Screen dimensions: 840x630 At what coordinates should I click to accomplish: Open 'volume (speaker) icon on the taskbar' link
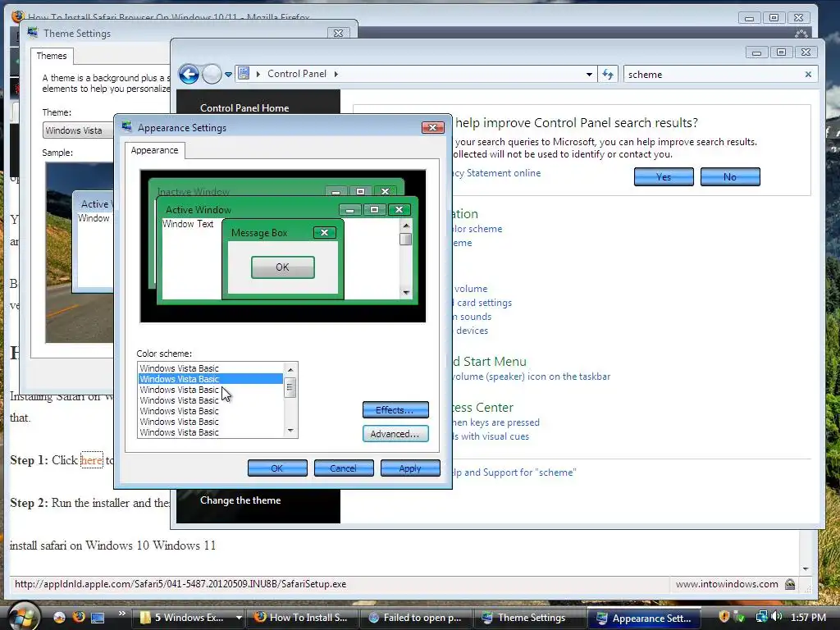pyautogui.click(x=532, y=377)
